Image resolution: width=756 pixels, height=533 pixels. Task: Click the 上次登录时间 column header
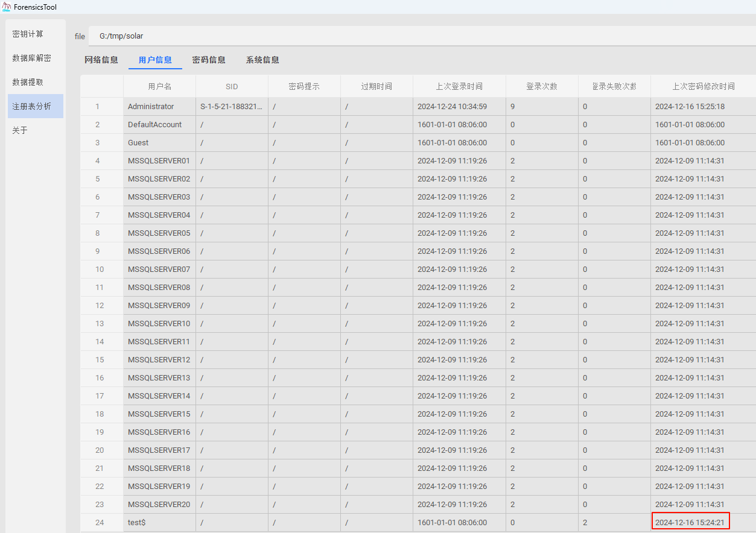(x=459, y=86)
